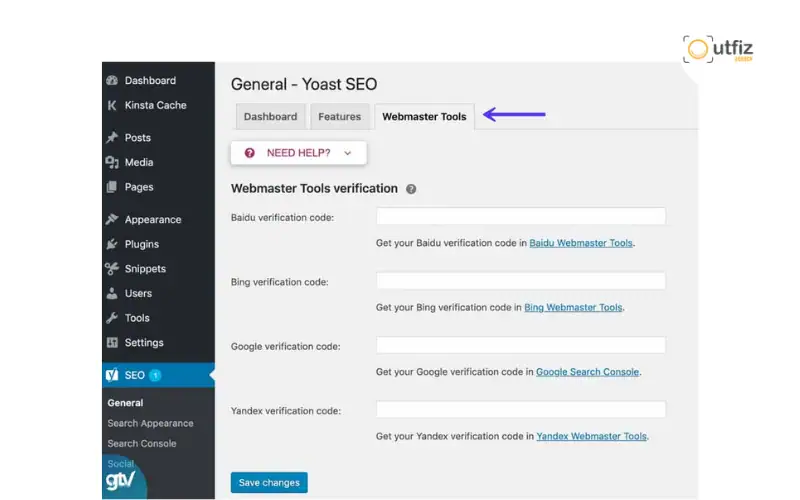
Task: Open Dashboard from the sidebar menu
Action: coord(151,81)
